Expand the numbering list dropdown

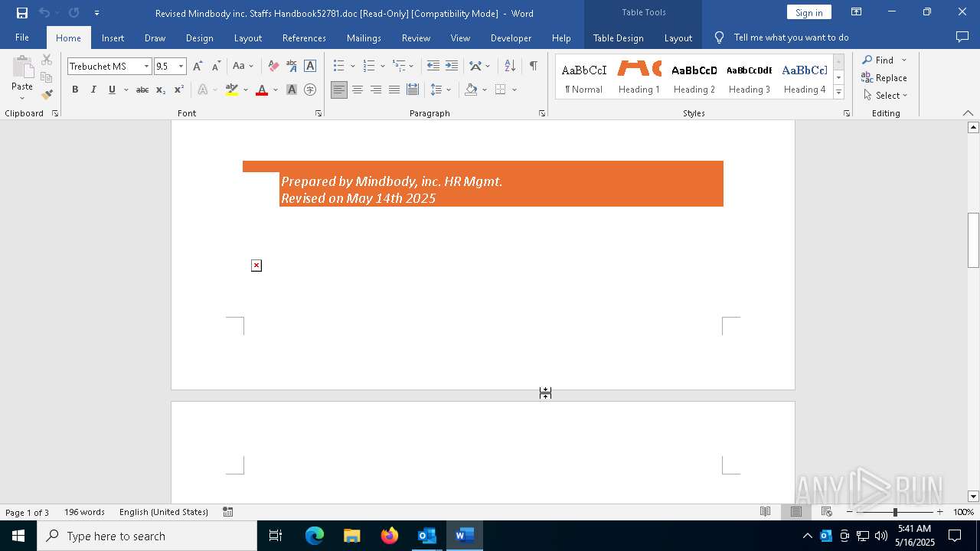[x=382, y=67]
